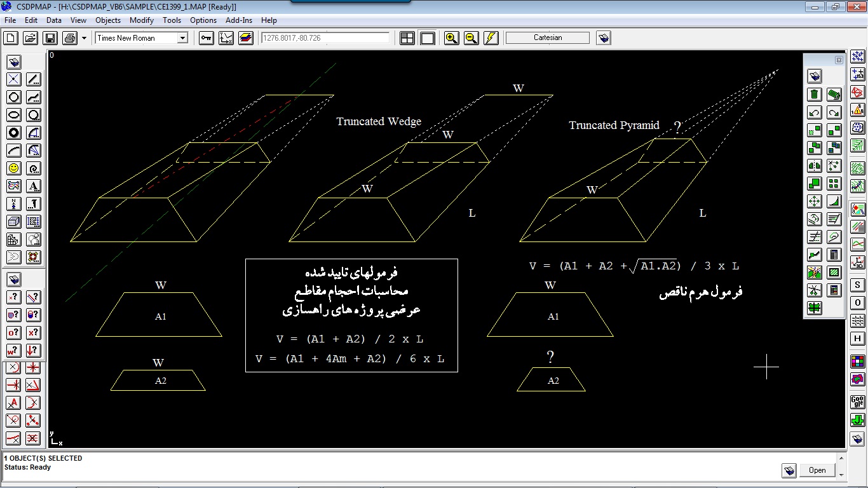Viewport: 868px width, 488px height.
Task: Open the Add-Ins menu
Action: click(239, 20)
